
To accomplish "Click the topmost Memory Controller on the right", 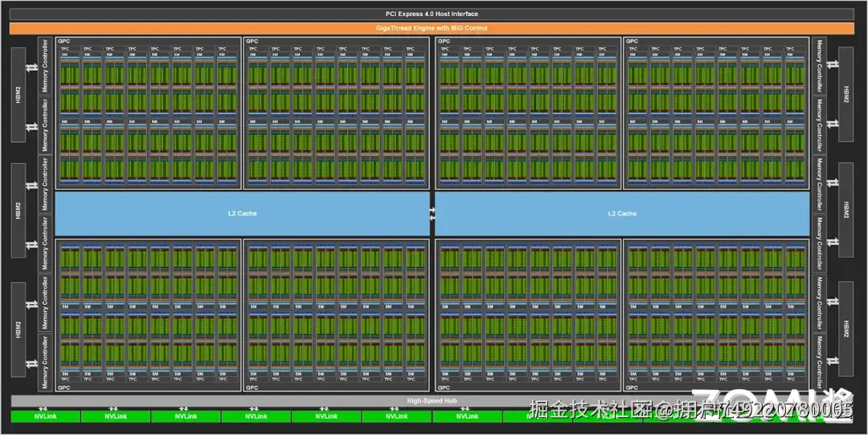I will (819, 65).
